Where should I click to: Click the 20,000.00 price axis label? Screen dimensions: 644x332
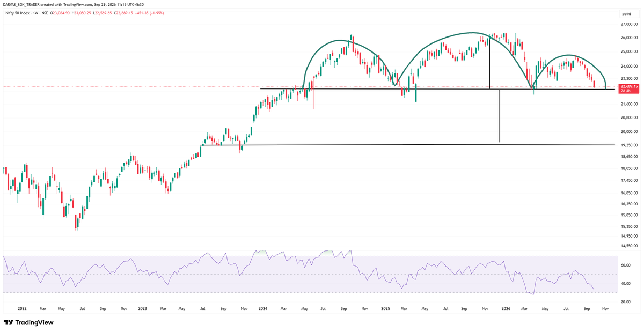point(629,132)
